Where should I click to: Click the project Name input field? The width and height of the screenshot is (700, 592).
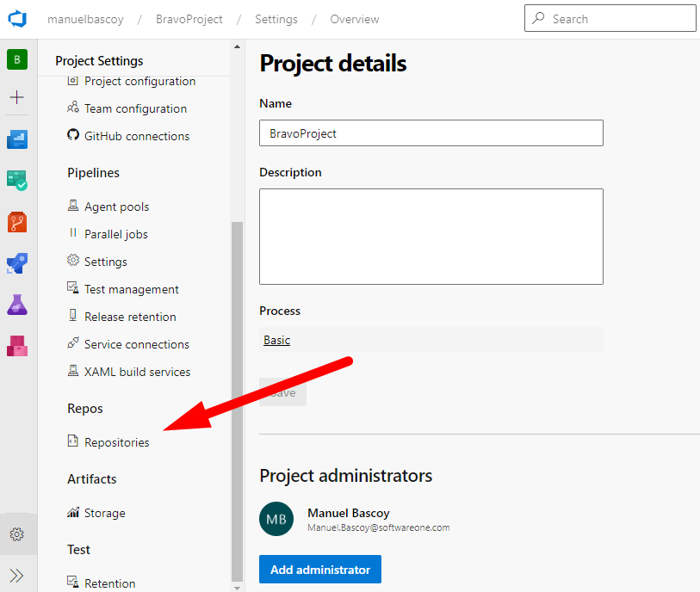click(431, 133)
